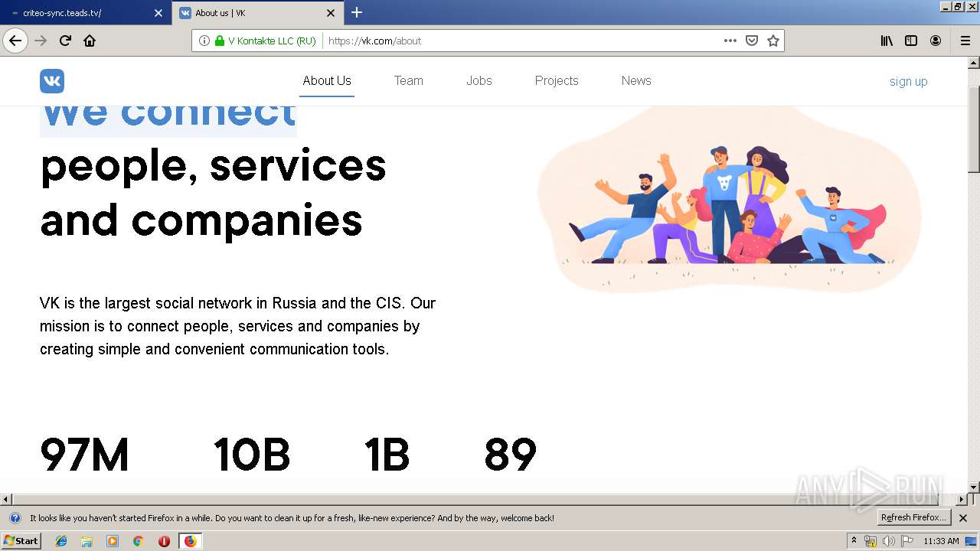980x551 pixels.
Task: Click 'people, services' headline text
Action: coord(213,165)
